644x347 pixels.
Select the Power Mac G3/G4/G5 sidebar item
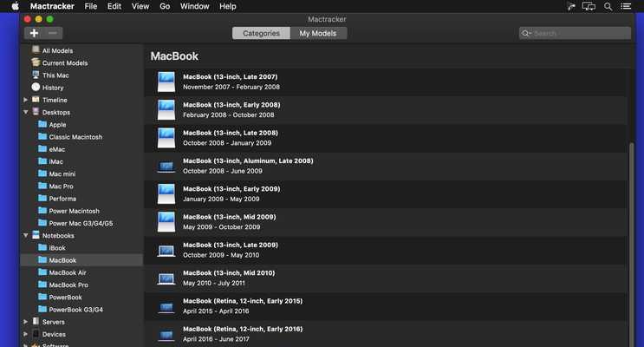[81, 223]
